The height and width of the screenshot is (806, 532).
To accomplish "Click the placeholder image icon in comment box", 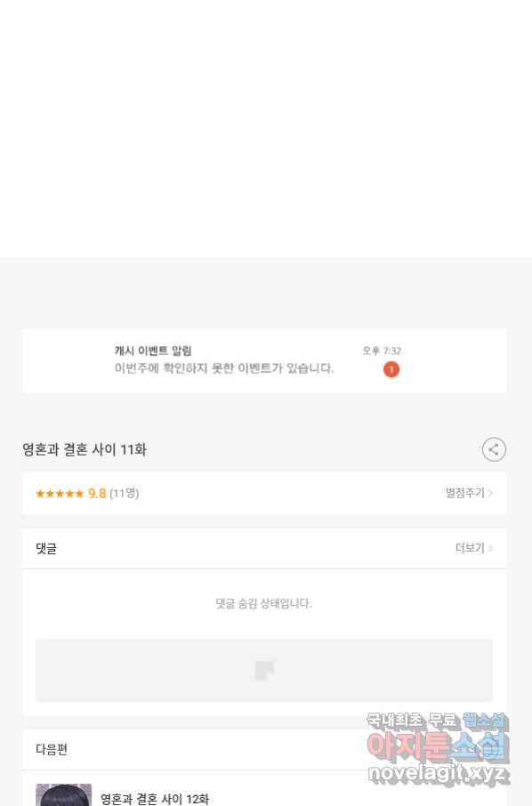I will pyautogui.click(x=264, y=671).
